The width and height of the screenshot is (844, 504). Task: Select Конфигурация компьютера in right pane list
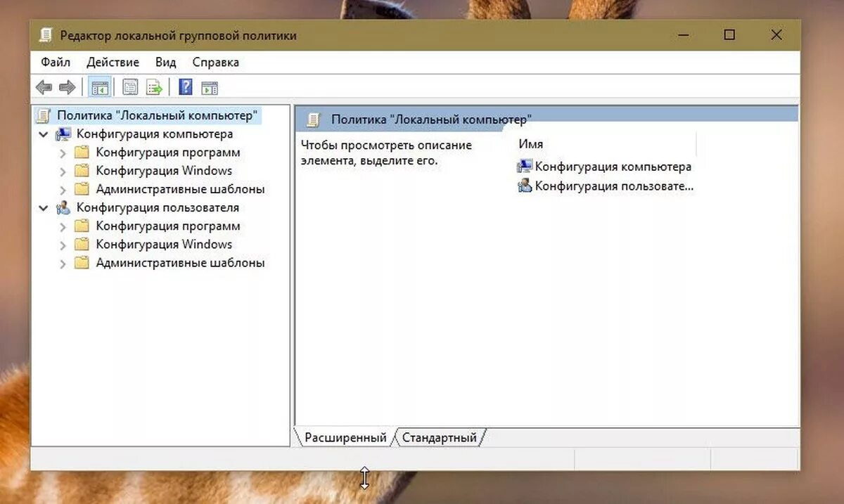point(613,167)
